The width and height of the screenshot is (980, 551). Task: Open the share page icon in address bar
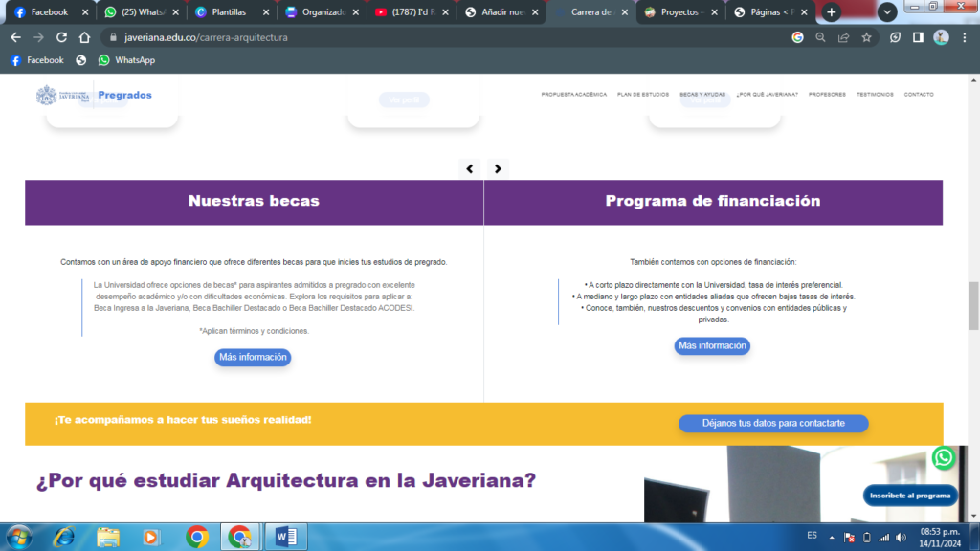point(843,37)
